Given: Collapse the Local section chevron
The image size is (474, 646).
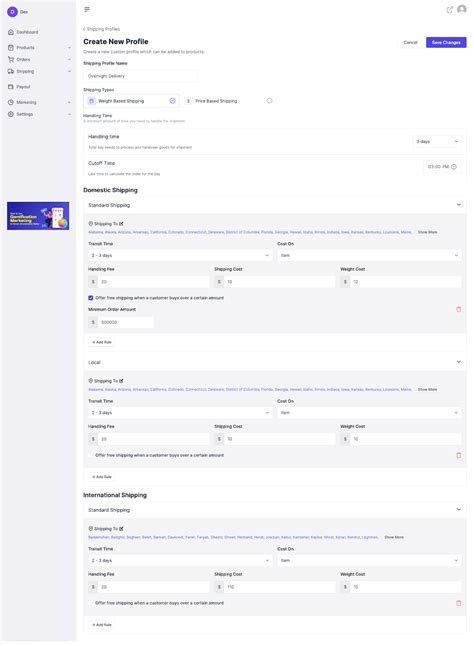Looking at the screenshot, I should click(x=458, y=362).
